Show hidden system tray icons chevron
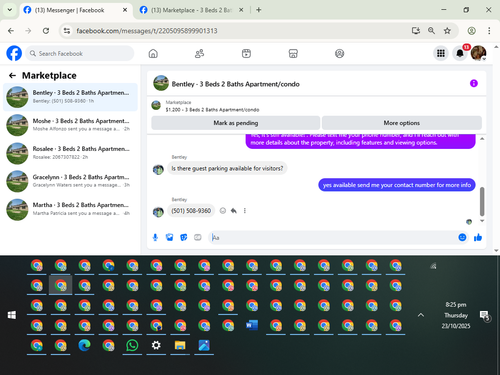Viewport: 500px width, 375px height. (421, 315)
